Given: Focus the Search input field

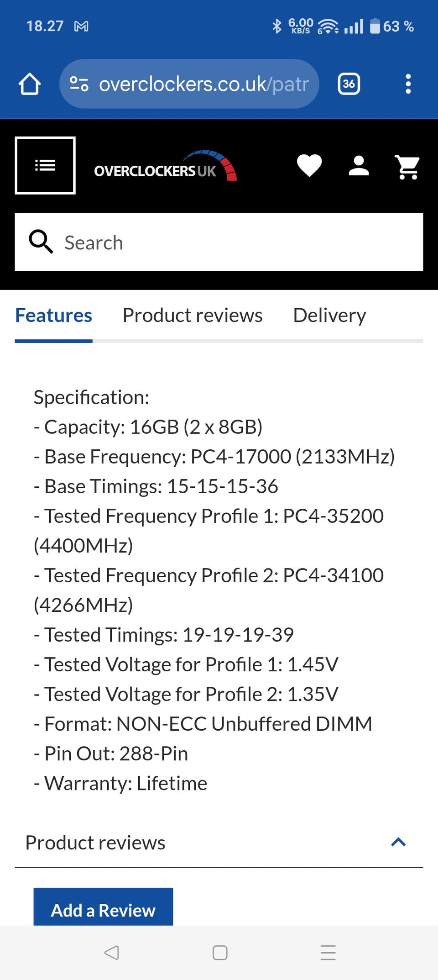Looking at the screenshot, I should pos(237,242).
